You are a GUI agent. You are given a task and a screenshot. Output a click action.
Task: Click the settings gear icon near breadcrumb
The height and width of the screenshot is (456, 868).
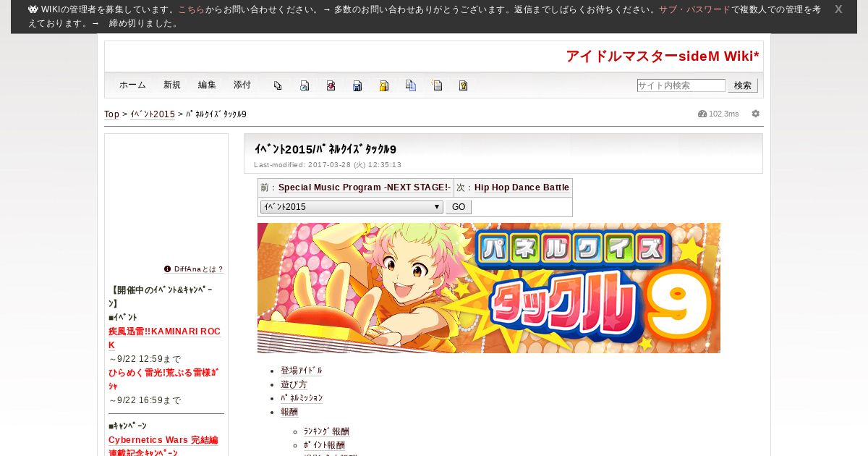[756, 114]
